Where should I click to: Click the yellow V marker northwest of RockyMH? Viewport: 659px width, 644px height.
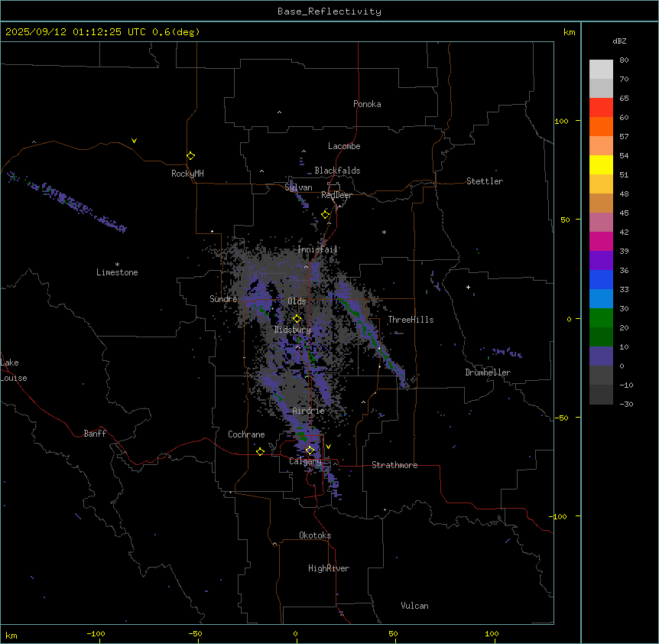coord(134,141)
